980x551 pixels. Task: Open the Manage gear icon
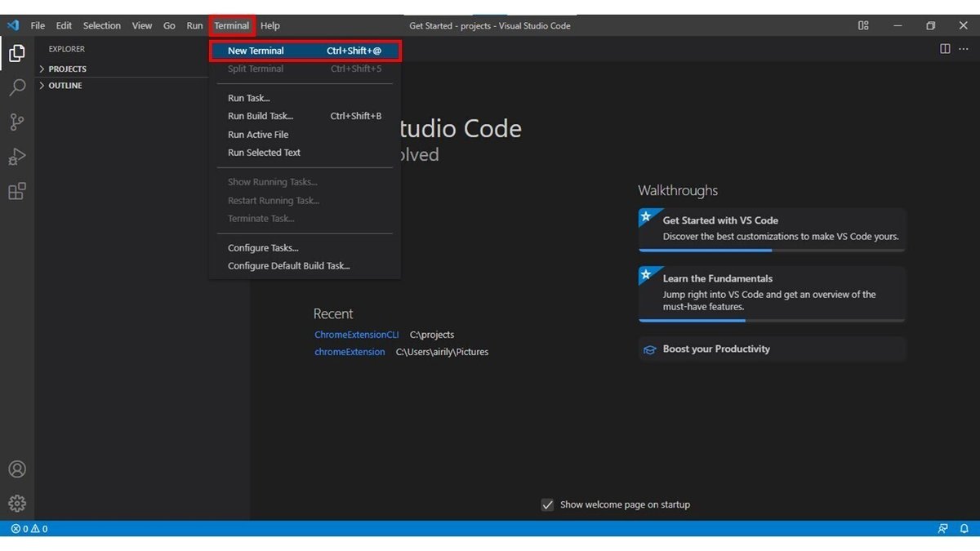point(16,503)
